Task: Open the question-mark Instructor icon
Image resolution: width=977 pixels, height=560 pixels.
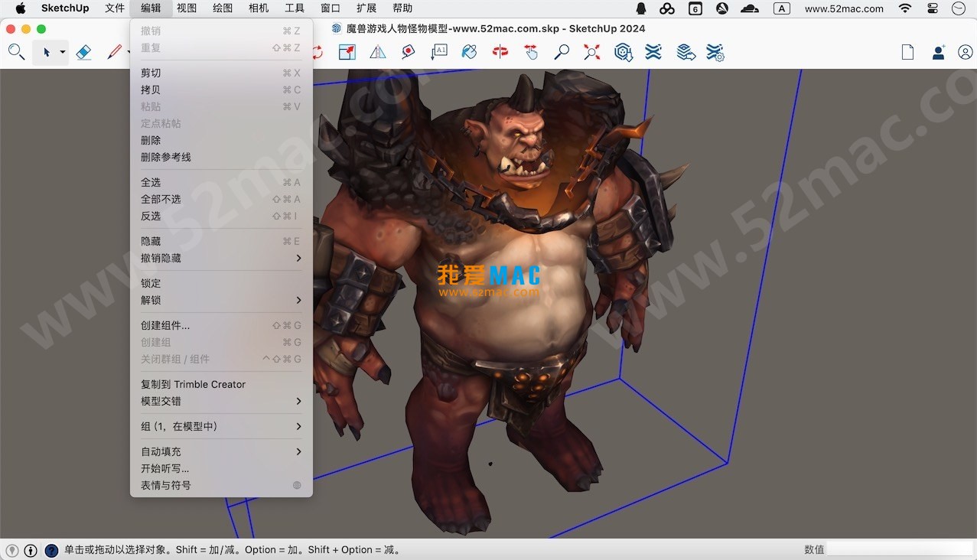Action: click(51, 550)
